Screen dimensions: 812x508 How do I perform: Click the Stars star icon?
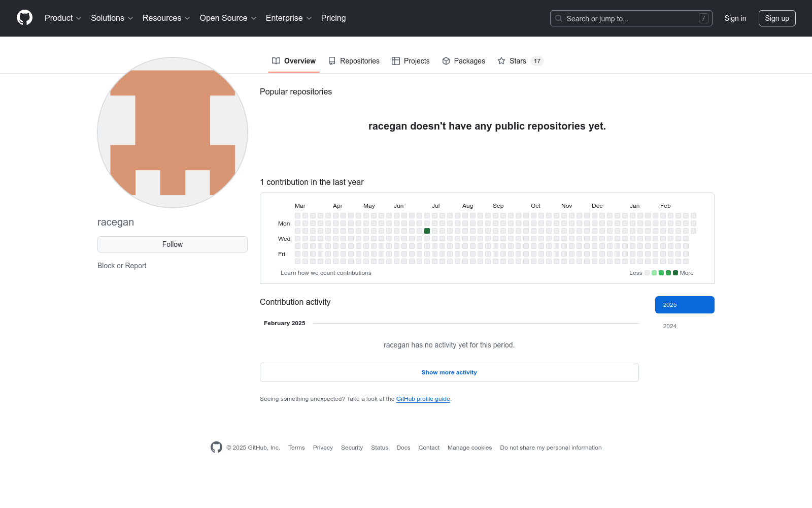coord(501,61)
